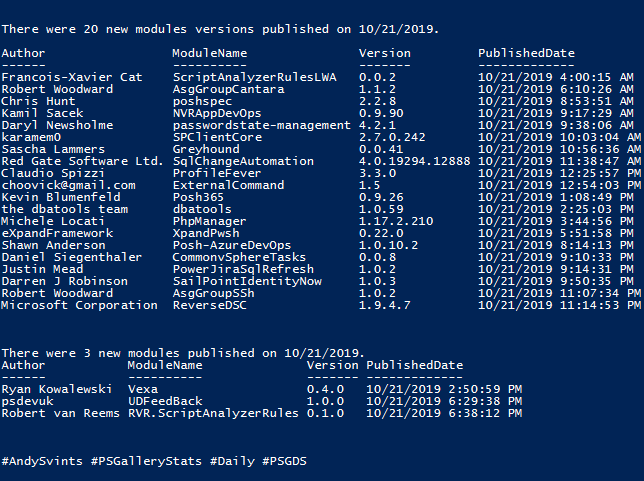
Task: Click the Author column header in first table
Action: point(23,53)
